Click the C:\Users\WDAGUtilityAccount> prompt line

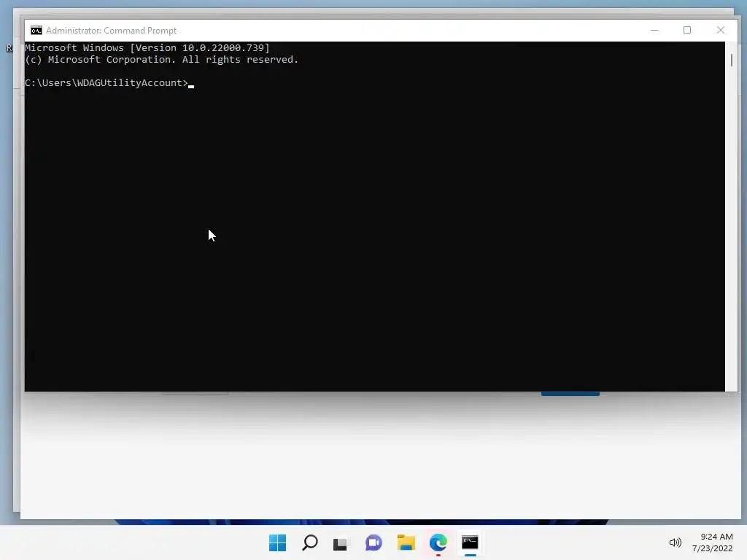(x=107, y=83)
